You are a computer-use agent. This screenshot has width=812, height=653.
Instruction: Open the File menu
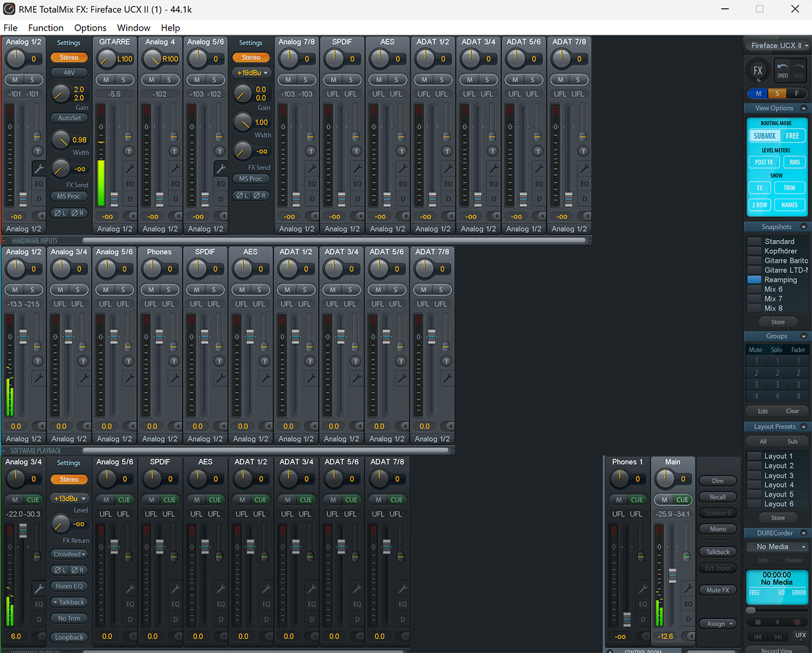pos(11,27)
